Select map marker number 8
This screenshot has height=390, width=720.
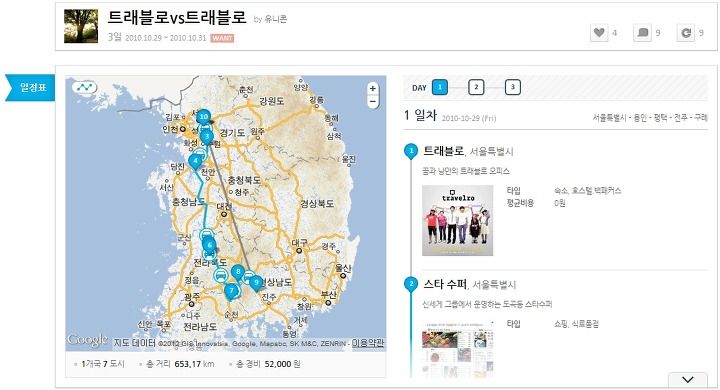click(x=238, y=272)
